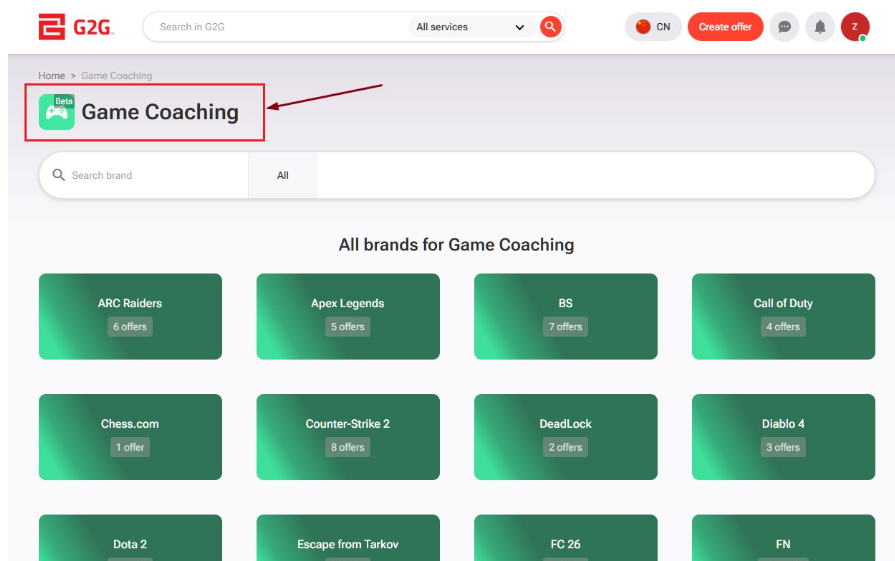The width and height of the screenshot is (895, 561).
Task: Open the notifications bell icon
Action: (820, 27)
